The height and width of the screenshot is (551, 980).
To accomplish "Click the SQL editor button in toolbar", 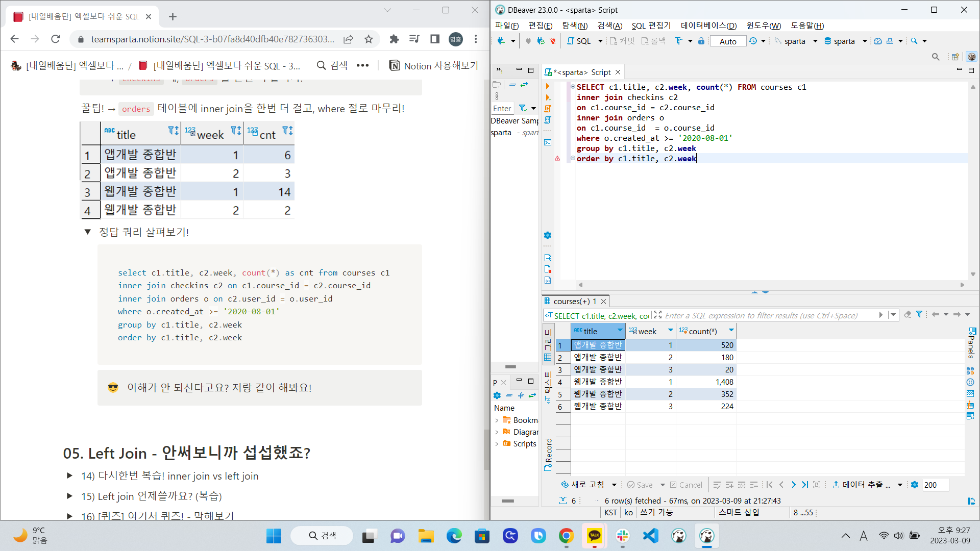I will (579, 41).
